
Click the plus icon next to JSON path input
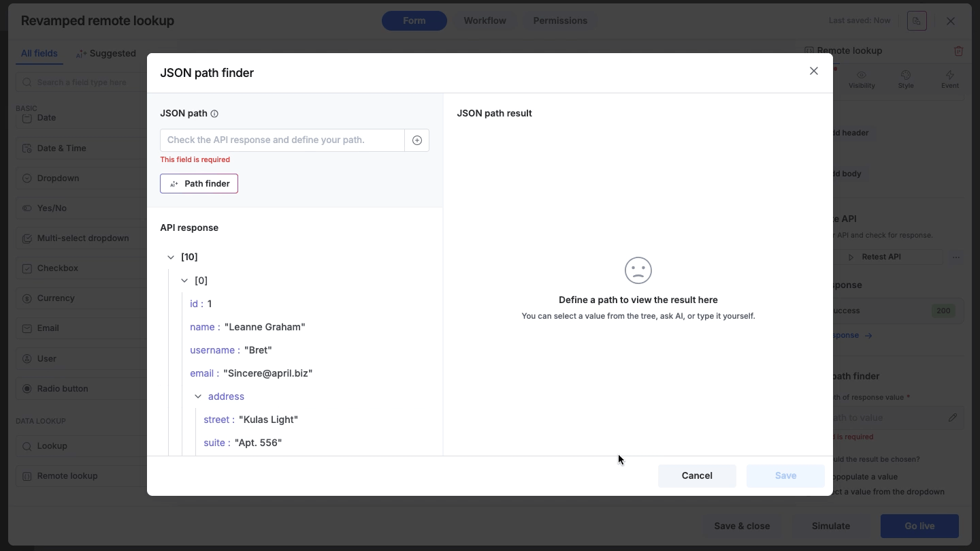pos(417,140)
